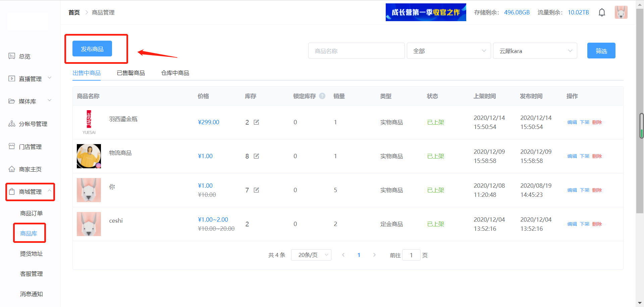
Task: Click 删除 for 羽西鎏金瓶
Action: [597, 122]
